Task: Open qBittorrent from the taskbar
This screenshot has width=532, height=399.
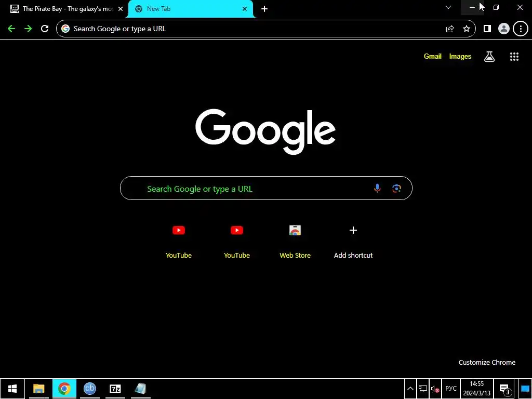Action: [89, 389]
